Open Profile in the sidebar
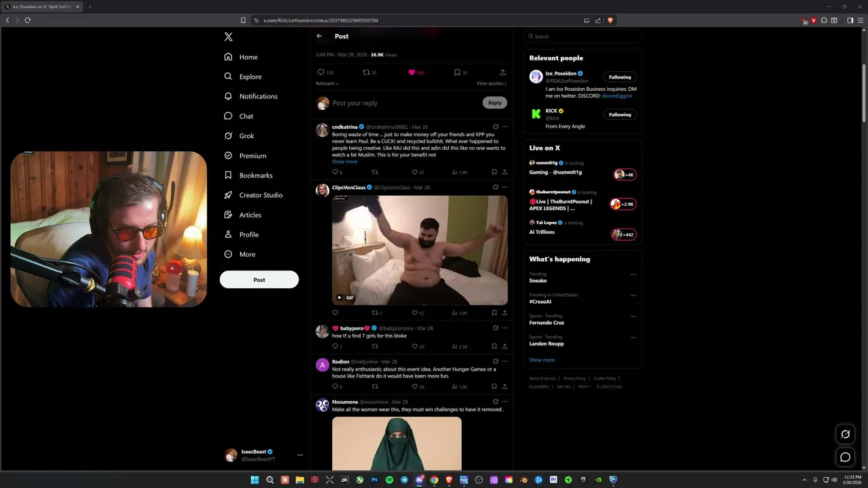The height and width of the screenshot is (488, 868). tap(241, 234)
